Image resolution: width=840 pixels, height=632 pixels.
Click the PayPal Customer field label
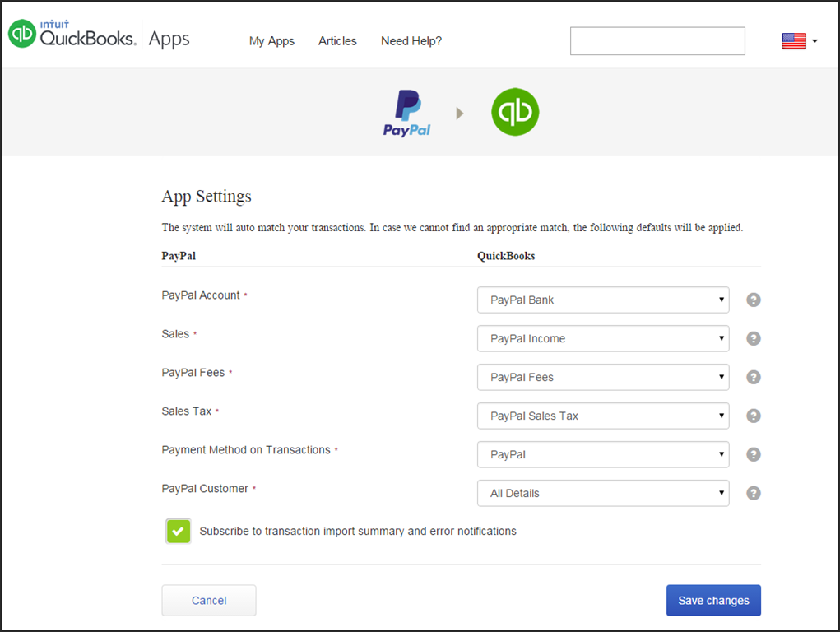point(205,488)
